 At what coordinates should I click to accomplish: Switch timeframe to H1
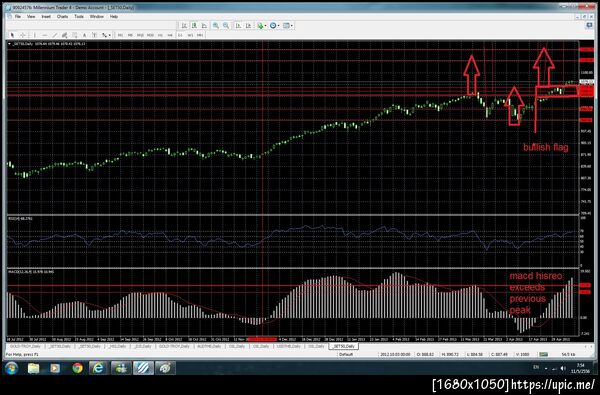pyautogui.click(x=160, y=35)
